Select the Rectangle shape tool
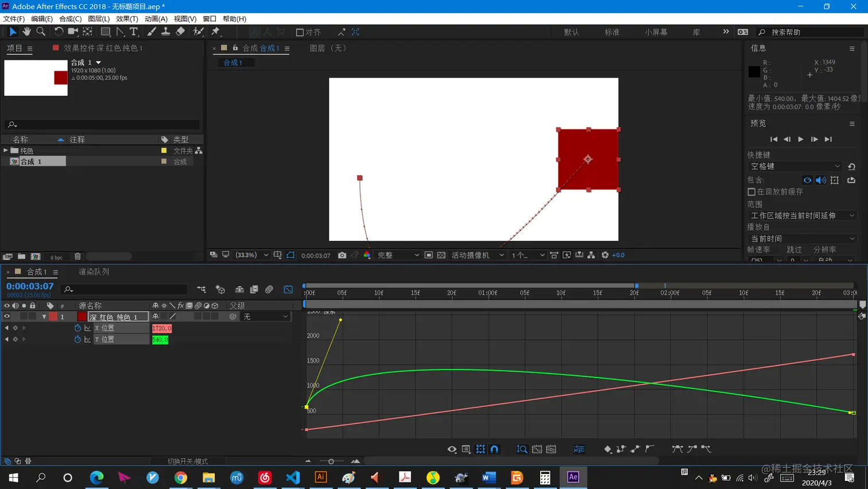The image size is (868, 489). [106, 32]
